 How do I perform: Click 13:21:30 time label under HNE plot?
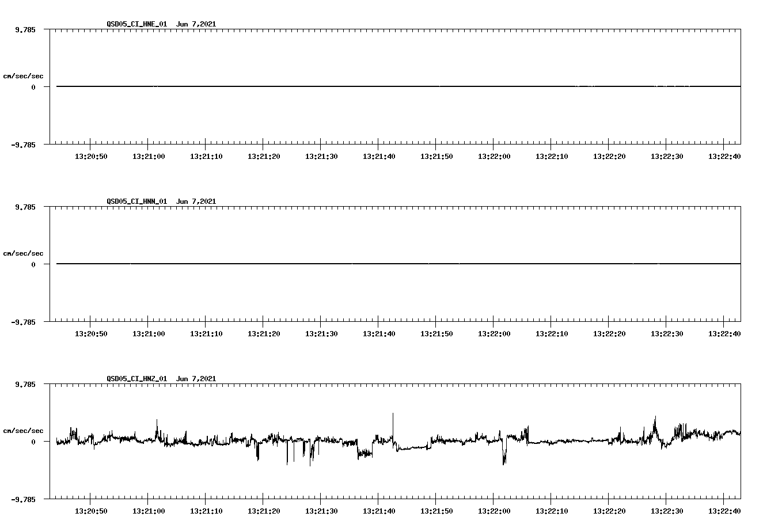pyautogui.click(x=321, y=157)
